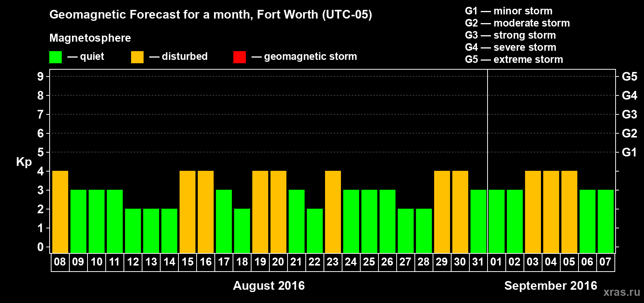Image resolution: width=644 pixels, height=303 pixels.
Task: Click the 'Magnetosphere' heading
Action: (90, 38)
